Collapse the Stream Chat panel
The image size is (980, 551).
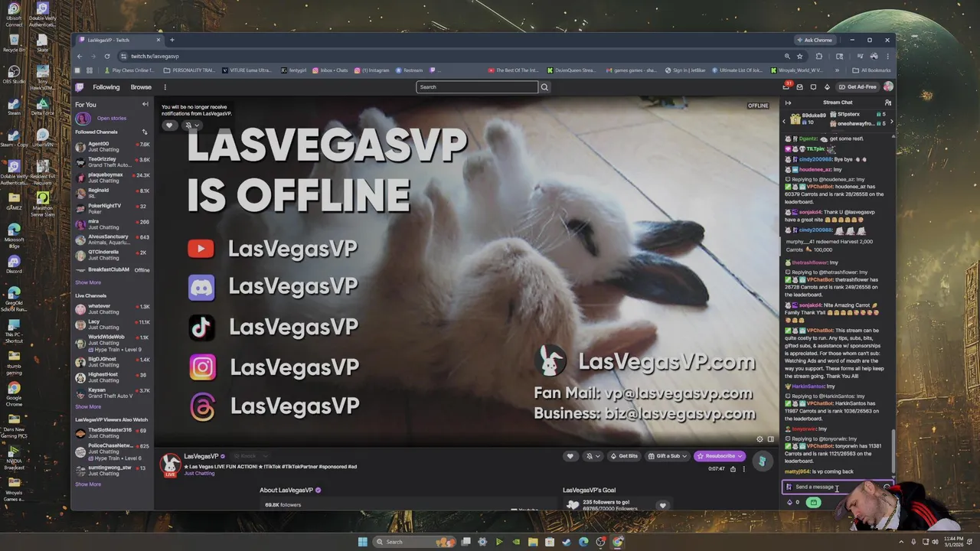(788, 103)
